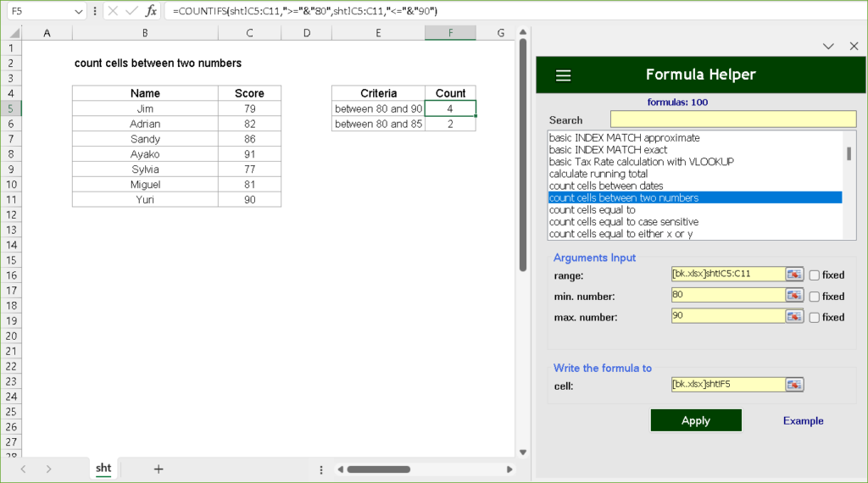Screen dimensions: 868x483
Task: Click the Select All corner triangle
Action: (14, 33)
